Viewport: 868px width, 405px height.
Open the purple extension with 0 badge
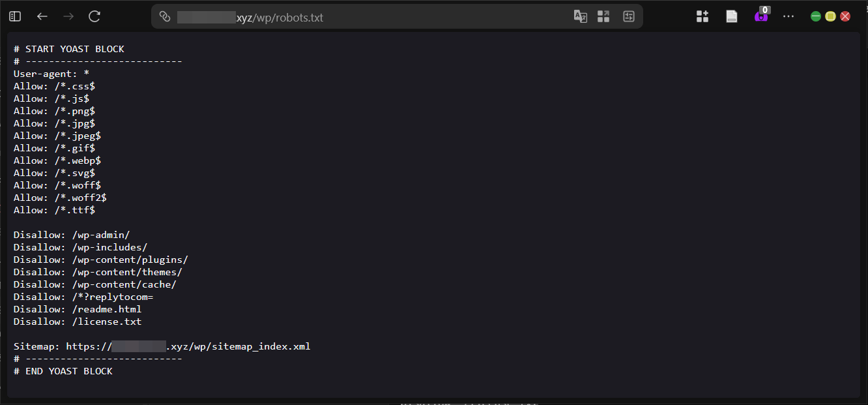click(x=761, y=16)
